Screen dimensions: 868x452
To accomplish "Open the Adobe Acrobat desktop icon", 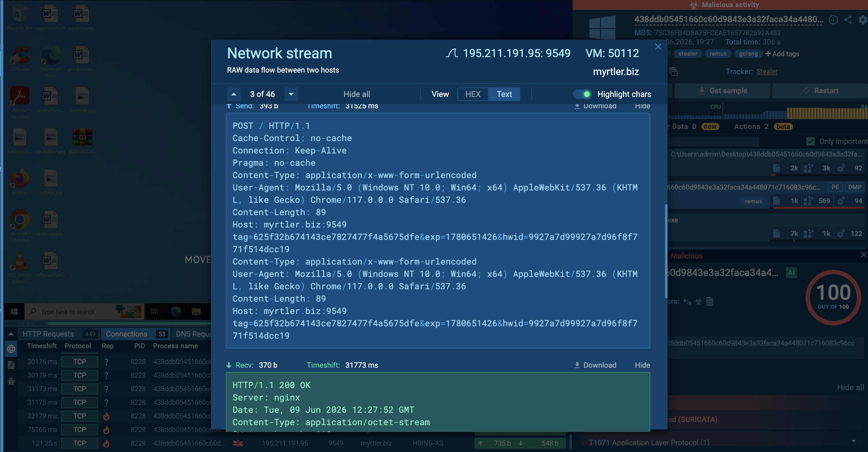I will click(x=19, y=103).
